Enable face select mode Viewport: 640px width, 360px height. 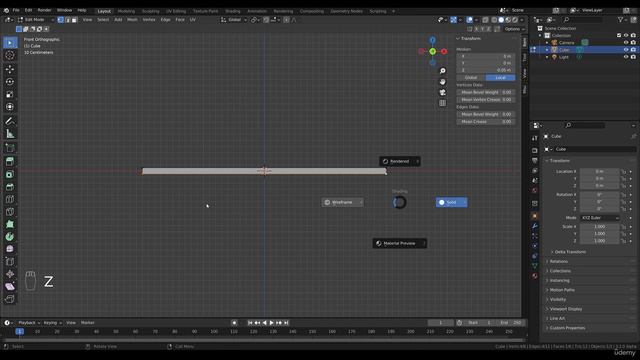click(74, 20)
